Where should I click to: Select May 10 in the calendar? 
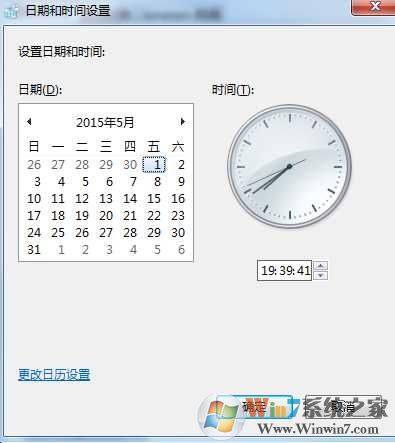point(34,199)
